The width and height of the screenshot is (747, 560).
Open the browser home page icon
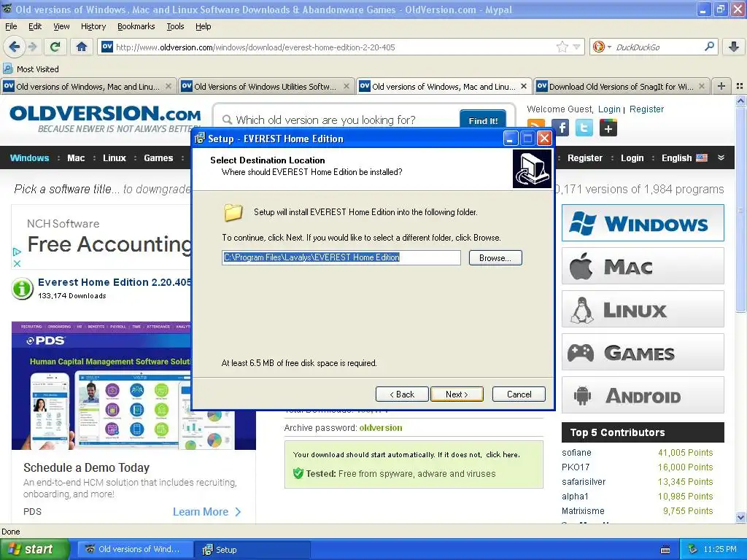pyautogui.click(x=82, y=47)
